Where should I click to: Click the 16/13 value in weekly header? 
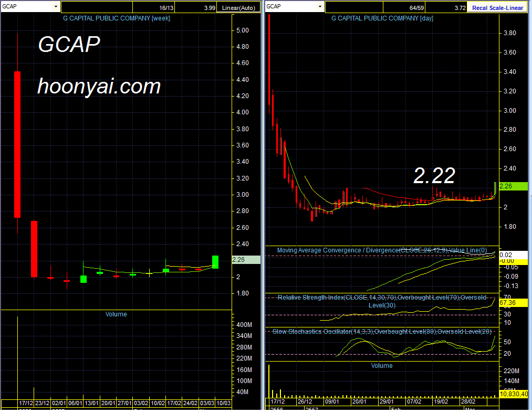click(x=166, y=8)
